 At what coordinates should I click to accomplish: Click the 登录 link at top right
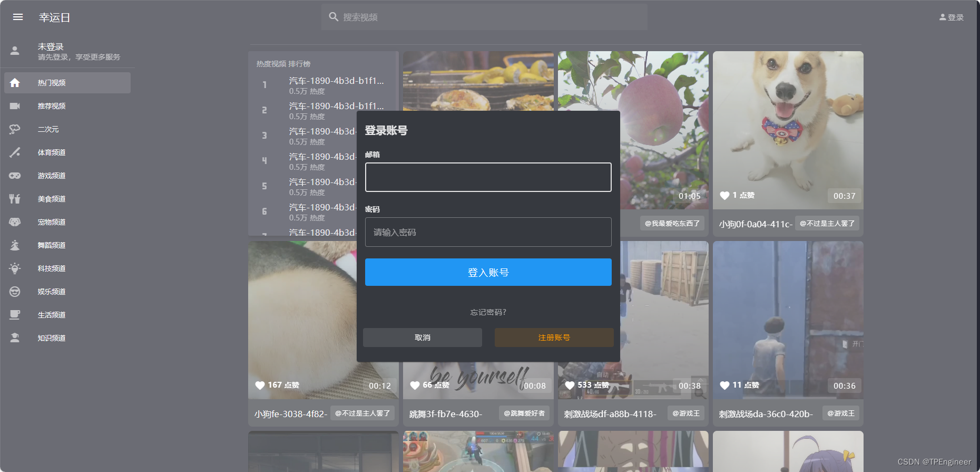[x=952, y=17]
